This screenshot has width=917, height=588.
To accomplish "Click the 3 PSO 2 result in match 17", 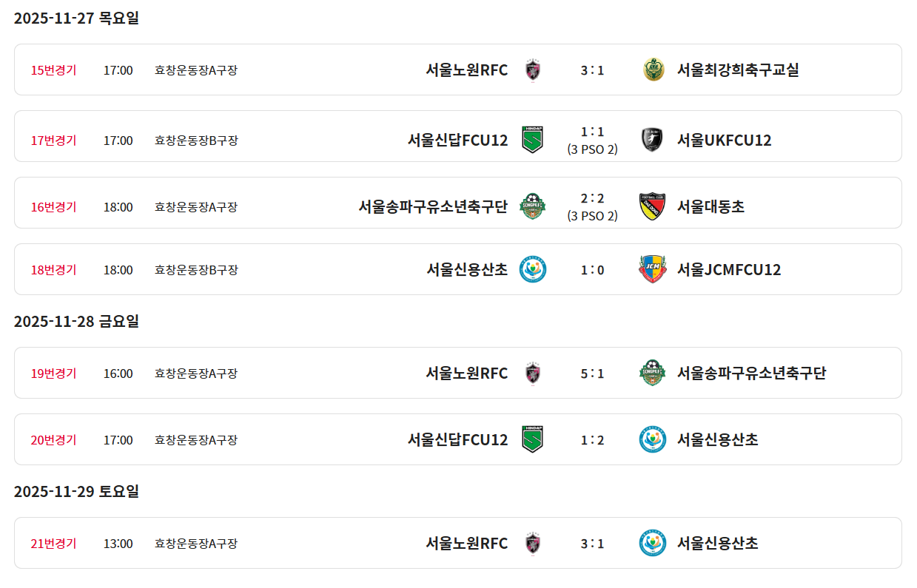I will pyautogui.click(x=592, y=149).
